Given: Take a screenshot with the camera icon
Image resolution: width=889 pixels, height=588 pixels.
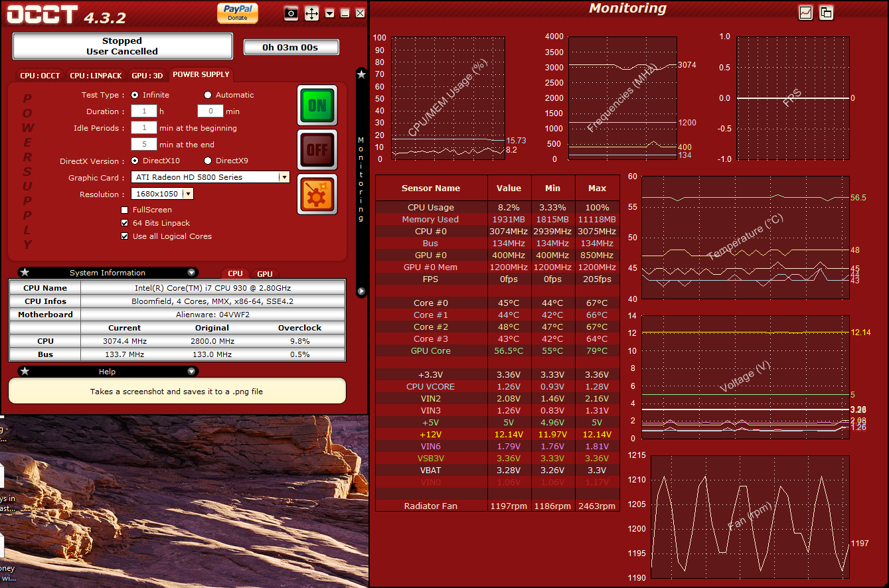Looking at the screenshot, I should (291, 13).
